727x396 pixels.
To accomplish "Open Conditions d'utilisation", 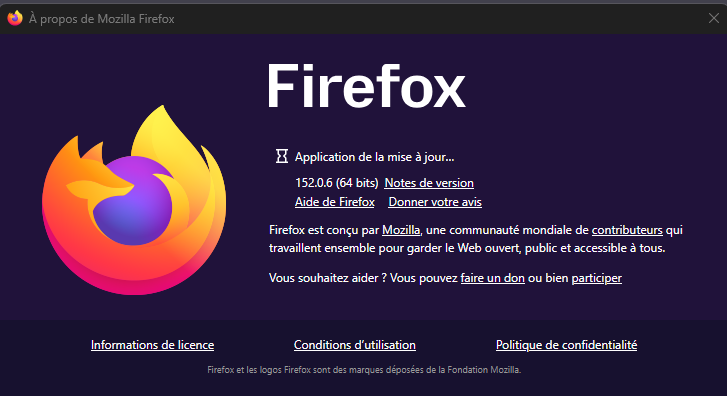I will [x=355, y=345].
